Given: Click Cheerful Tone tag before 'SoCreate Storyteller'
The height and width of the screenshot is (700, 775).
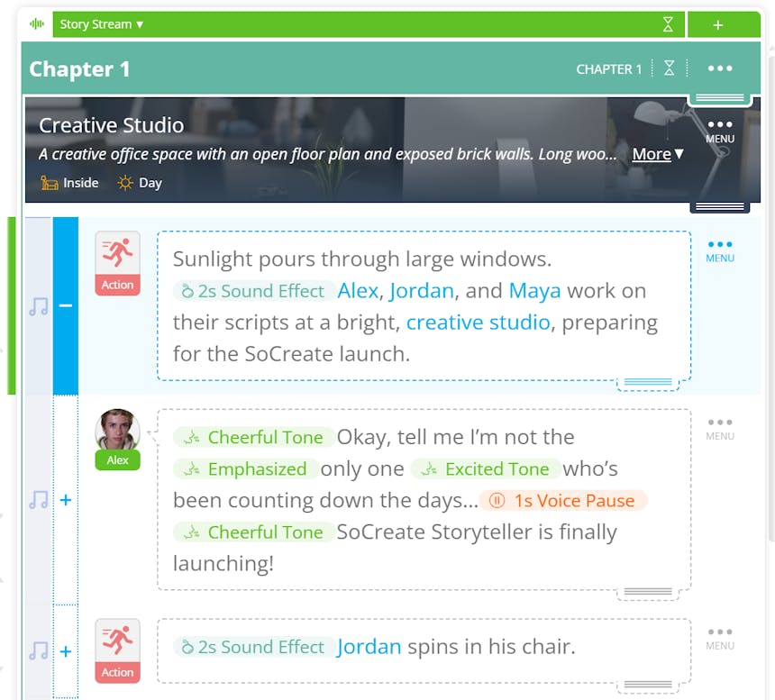Looking at the screenshot, I should point(253,532).
